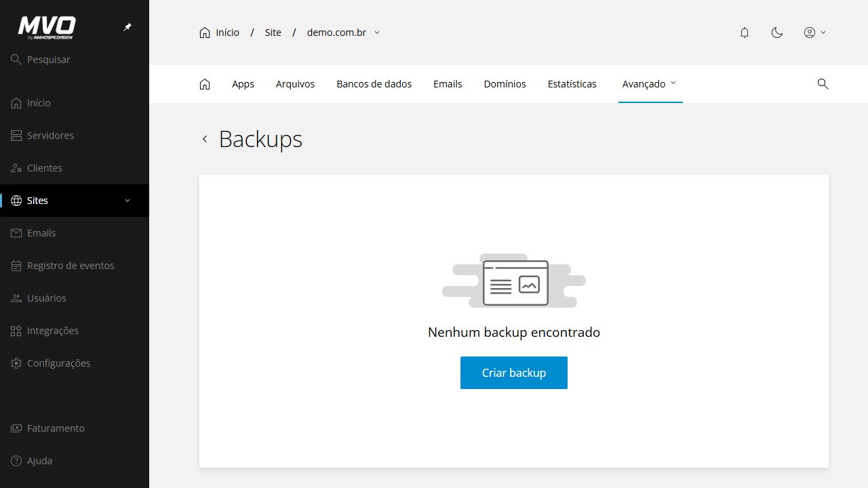The image size is (868, 488).
Task: Open Usuários in the sidebar
Action: click(x=75, y=298)
